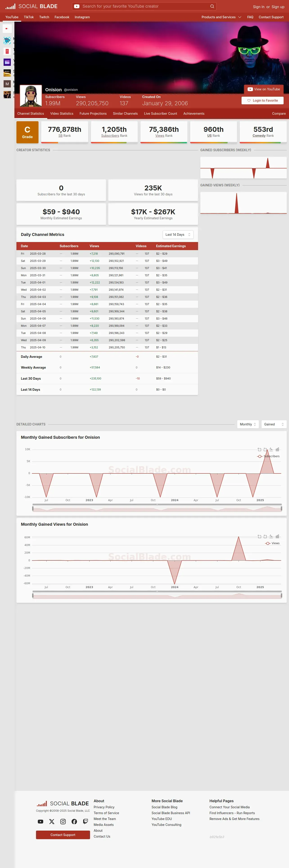This screenshot has height=868, width=289.
Task: Open the Live Subscriber Count tab
Action: click(x=160, y=114)
